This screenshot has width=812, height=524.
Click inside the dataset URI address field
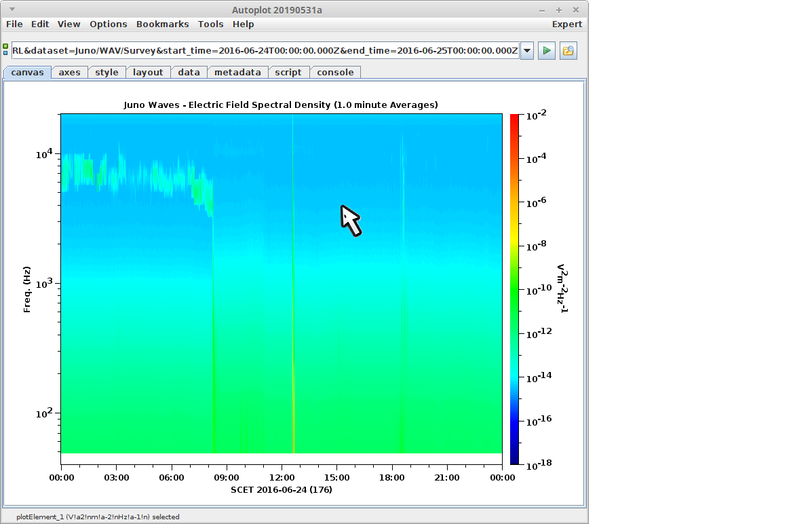click(265, 51)
